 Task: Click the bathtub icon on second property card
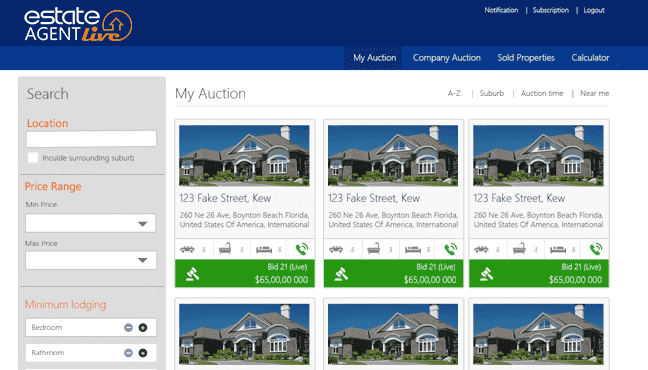click(x=373, y=249)
